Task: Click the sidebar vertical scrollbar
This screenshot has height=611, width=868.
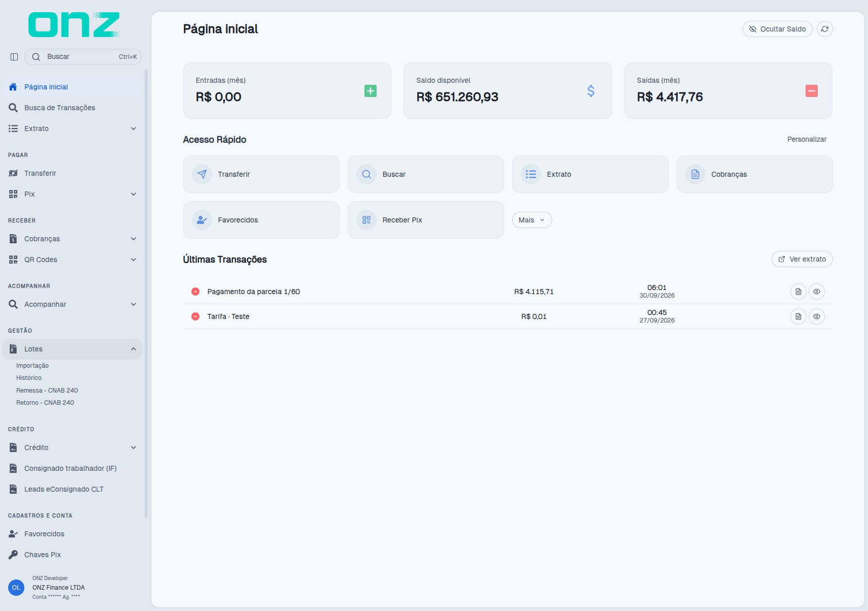Action: 146,294
